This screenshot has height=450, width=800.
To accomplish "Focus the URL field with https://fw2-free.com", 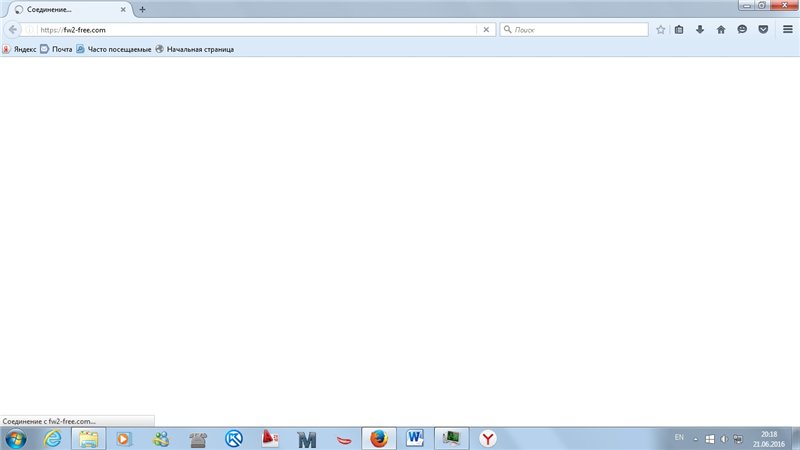I will coord(257,30).
